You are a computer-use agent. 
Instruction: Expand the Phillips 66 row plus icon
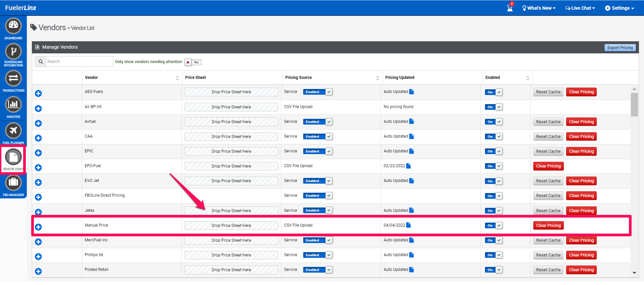click(x=38, y=256)
